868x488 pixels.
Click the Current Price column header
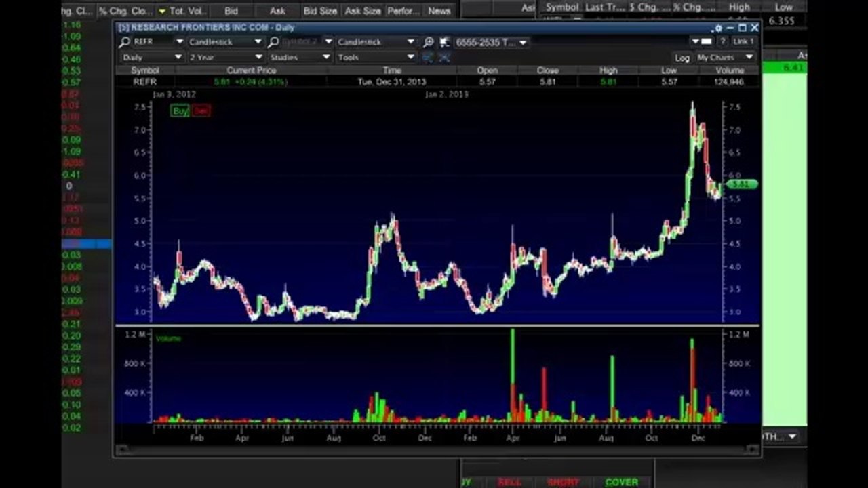pyautogui.click(x=251, y=70)
